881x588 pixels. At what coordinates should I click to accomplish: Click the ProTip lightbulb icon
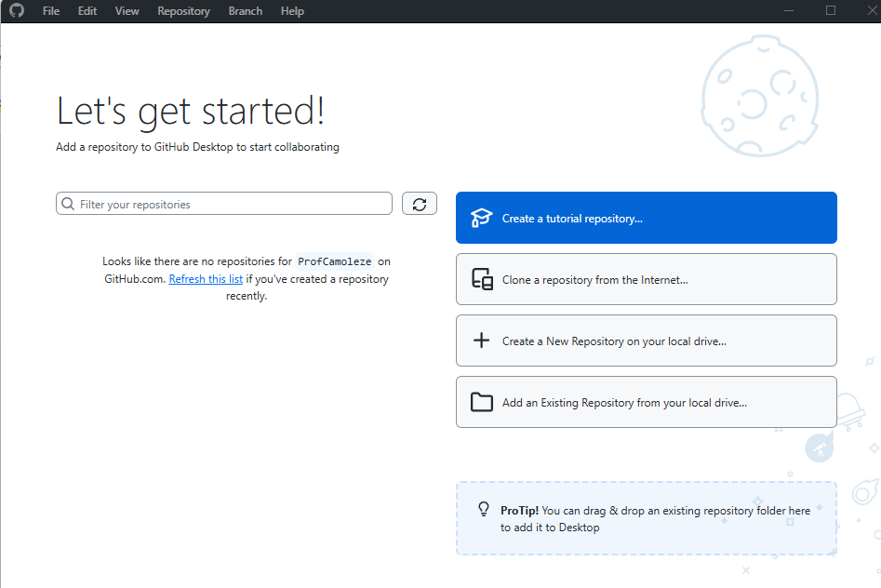pyautogui.click(x=484, y=510)
